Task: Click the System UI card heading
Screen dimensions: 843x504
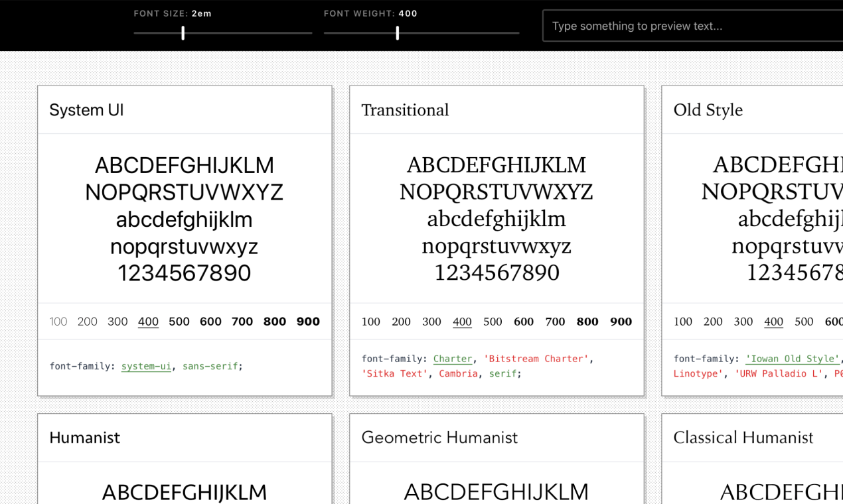Action: [86, 110]
